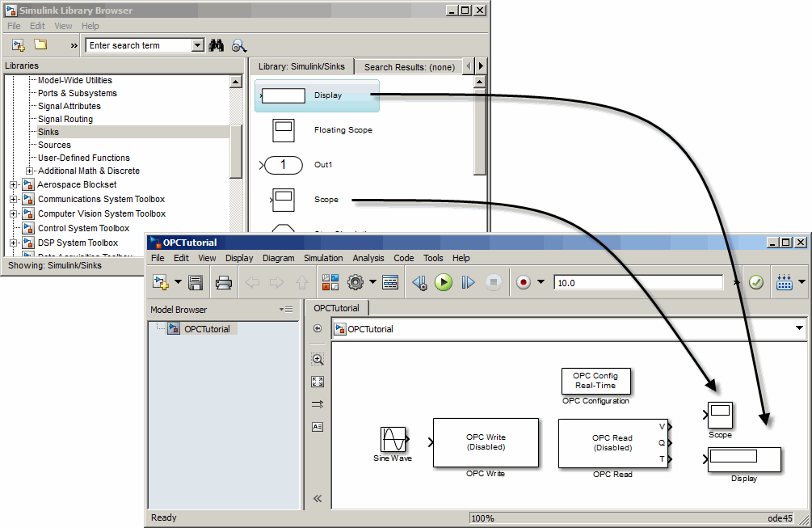Select Control System Toolbox library

pos(83,228)
